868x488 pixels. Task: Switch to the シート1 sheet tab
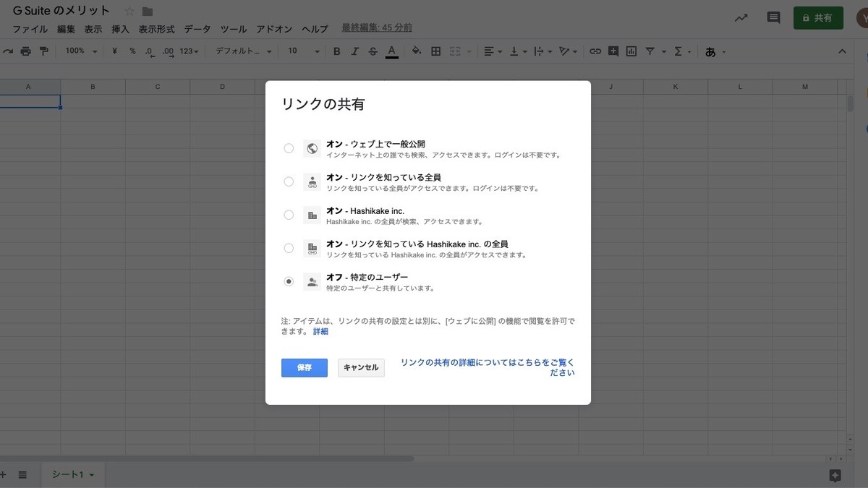(x=72, y=474)
